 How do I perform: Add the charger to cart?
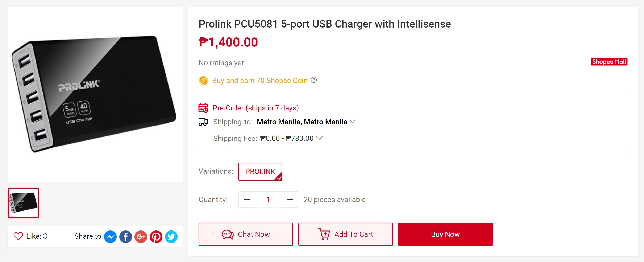[x=345, y=234]
